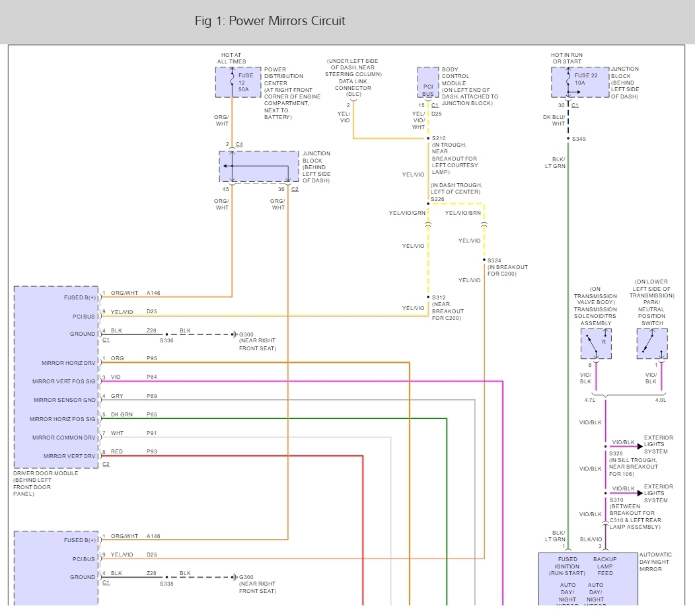This screenshot has height=616, width=695.
Task: Click the '4.0L' engine label
Action: point(661,400)
